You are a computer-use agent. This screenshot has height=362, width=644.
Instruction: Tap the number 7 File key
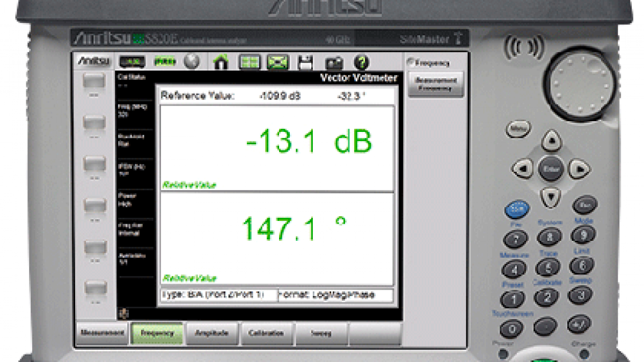pyautogui.click(x=515, y=238)
